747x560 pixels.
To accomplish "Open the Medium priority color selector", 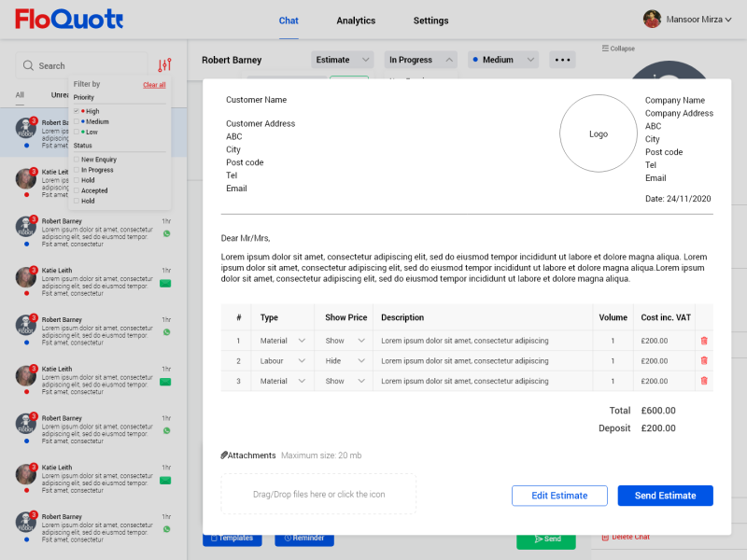I will 503,60.
